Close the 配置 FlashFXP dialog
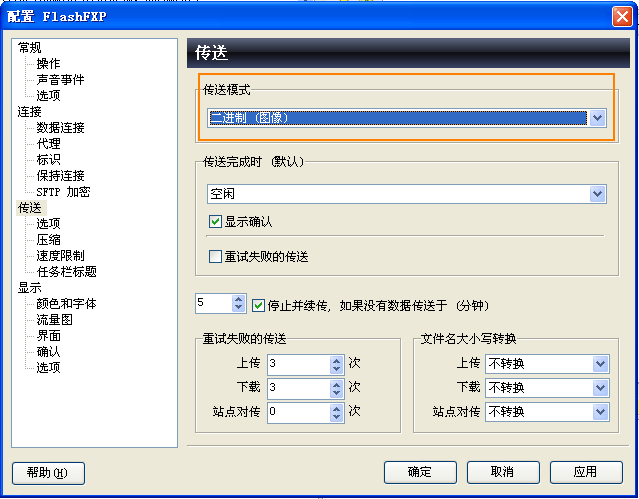 tap(622, 17)
